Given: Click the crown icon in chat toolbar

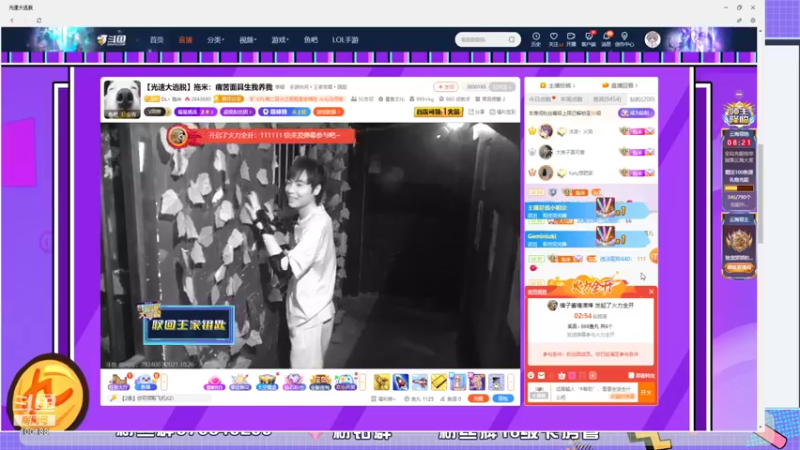Looking at the screenshot, I should [x=562, y=376].
